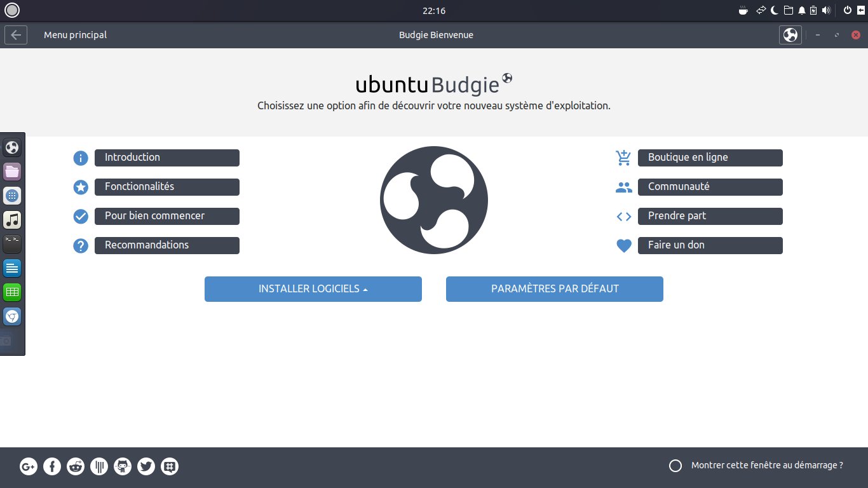Open volume control speaker icon

point(826,10)
